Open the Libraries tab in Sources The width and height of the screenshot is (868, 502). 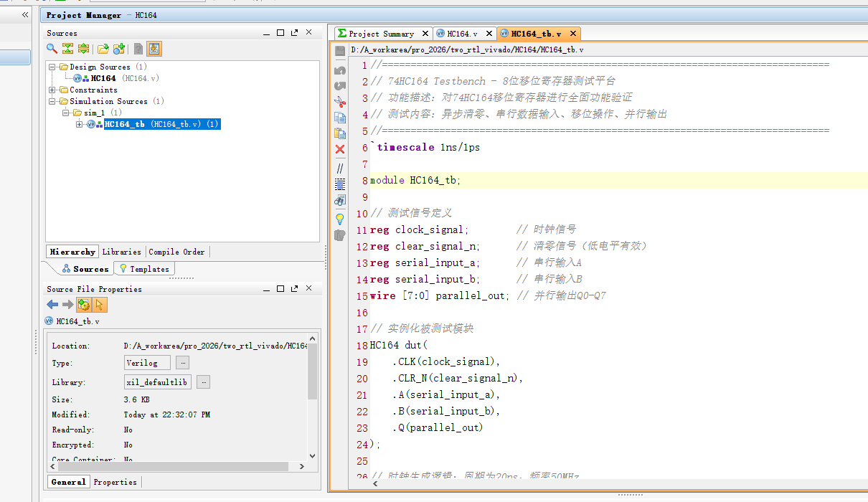pyautogui.click(x=122, y=252)
